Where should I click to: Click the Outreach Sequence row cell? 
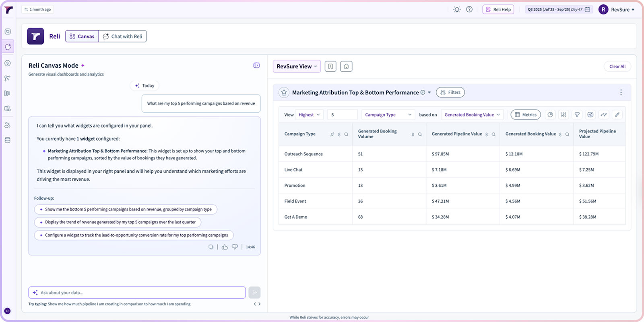(315, 154)
